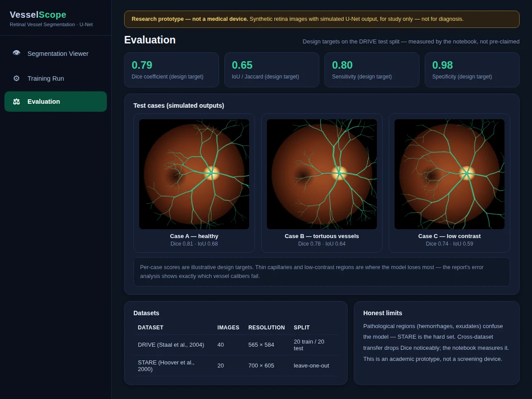Screen dimensions: 532x399
Task: Open the Case A healthy retina image
Action: 194,174
